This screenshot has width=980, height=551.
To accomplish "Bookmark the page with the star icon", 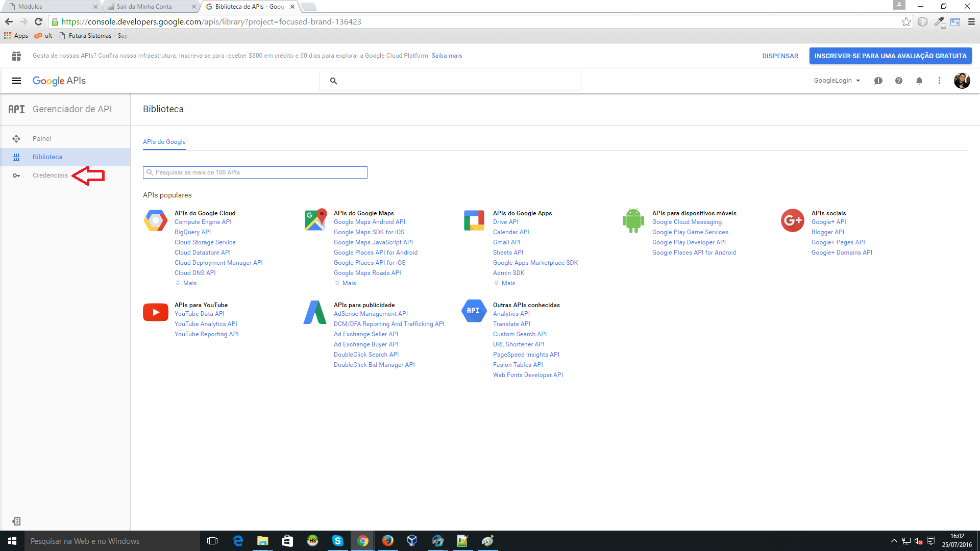I will [906, 22].
